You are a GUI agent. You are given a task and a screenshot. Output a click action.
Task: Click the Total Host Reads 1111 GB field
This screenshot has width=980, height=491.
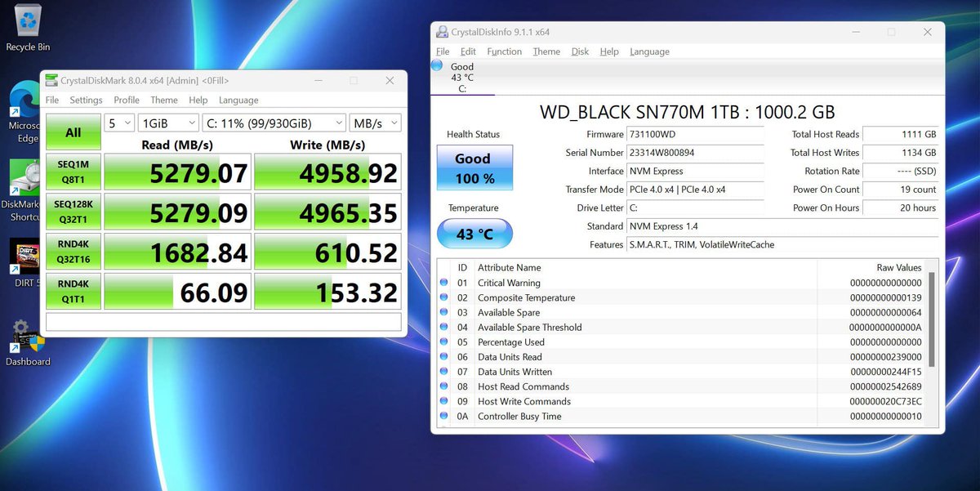pyautogui.click(x=900, y=134)
